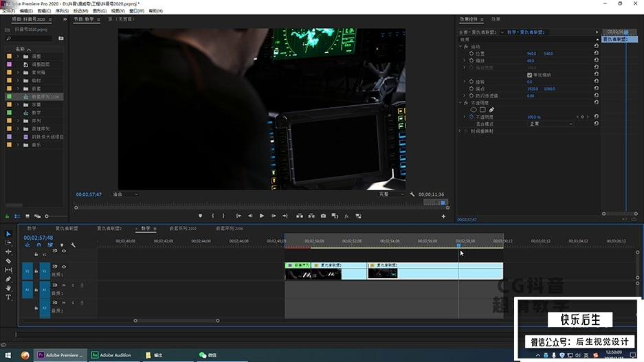Play the program monitor sequence

click(262, 216)
